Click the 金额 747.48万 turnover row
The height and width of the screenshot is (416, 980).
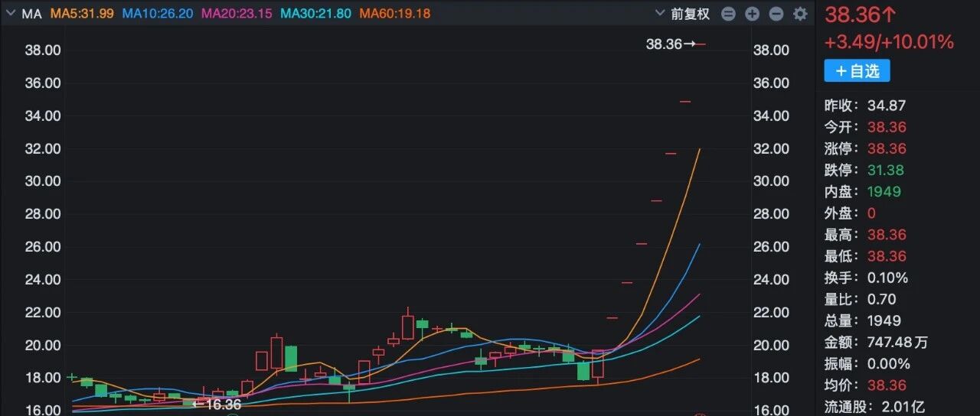click(876, 342)
